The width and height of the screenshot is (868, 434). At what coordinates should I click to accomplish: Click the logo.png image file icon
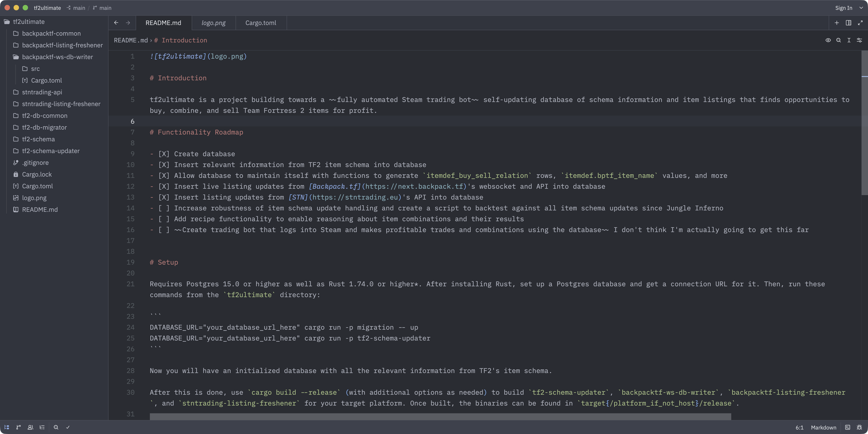pyautogui.click(x=16, y=198)
